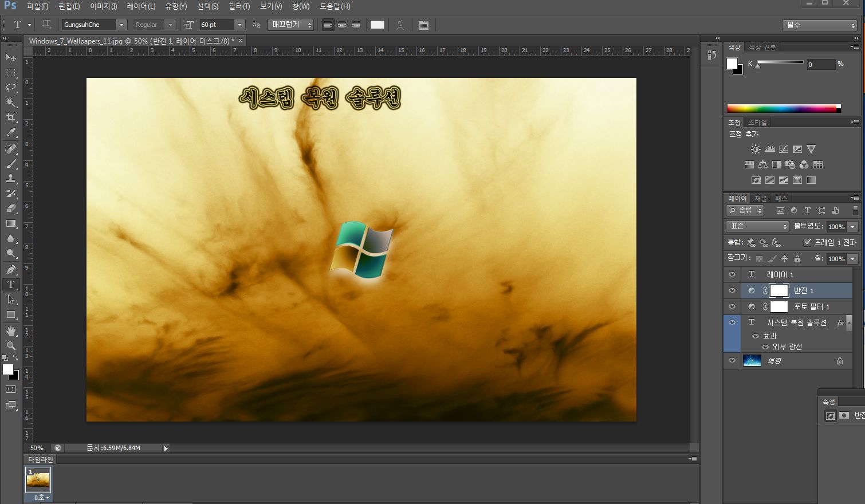
Task: Align text right in options bar
Action: pos(356,25)
